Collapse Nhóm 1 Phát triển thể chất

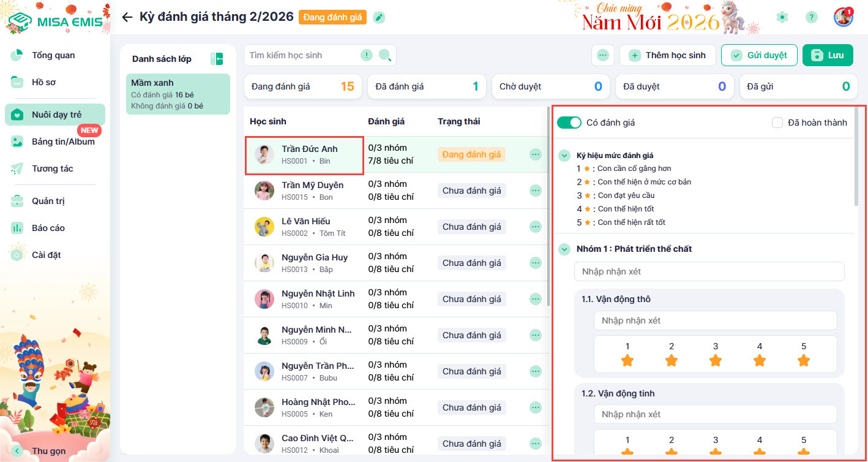[564, 249]
